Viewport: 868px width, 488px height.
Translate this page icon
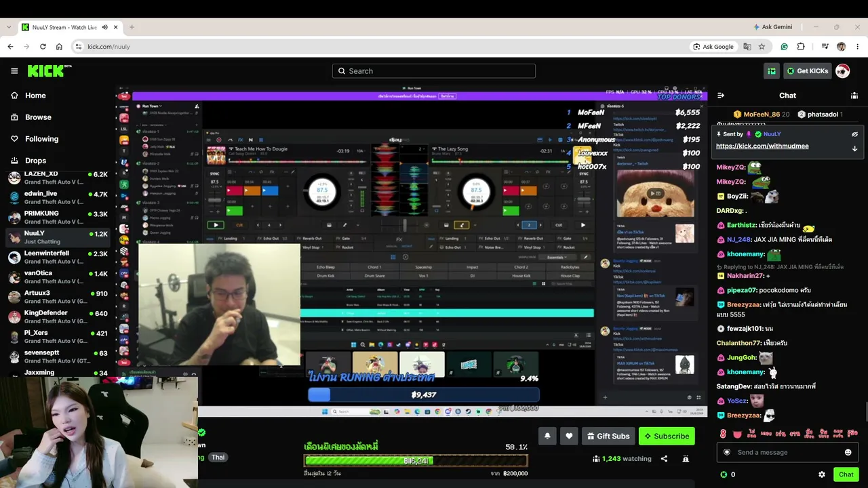click(747, 47)
